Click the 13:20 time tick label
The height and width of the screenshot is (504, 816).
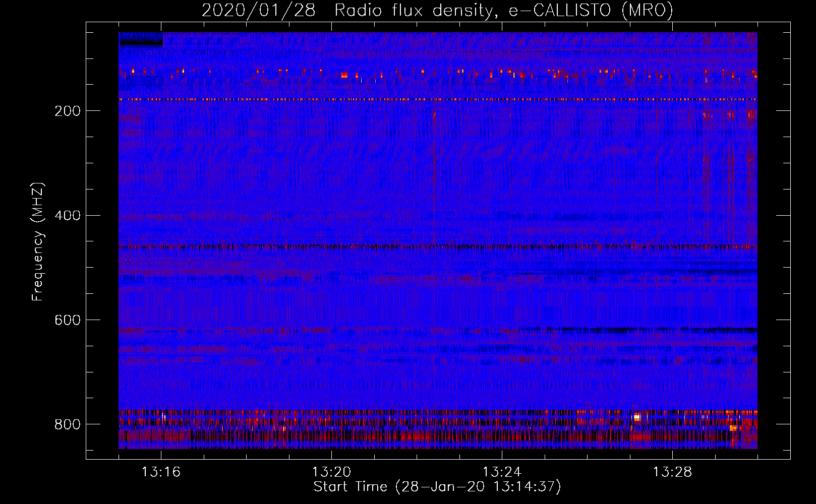click(x=331, y=472)
